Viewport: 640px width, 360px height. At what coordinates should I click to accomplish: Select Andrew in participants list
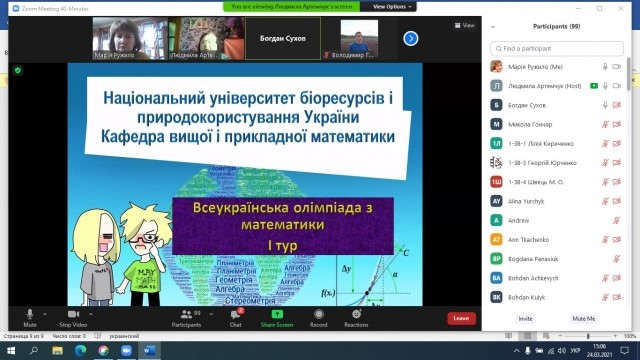[x=556, y=220]
